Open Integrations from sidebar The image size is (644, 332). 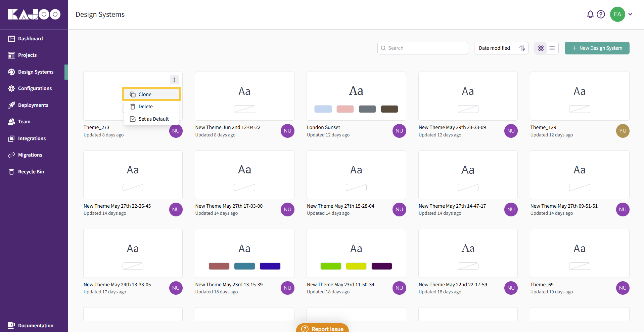pos(32,138)
